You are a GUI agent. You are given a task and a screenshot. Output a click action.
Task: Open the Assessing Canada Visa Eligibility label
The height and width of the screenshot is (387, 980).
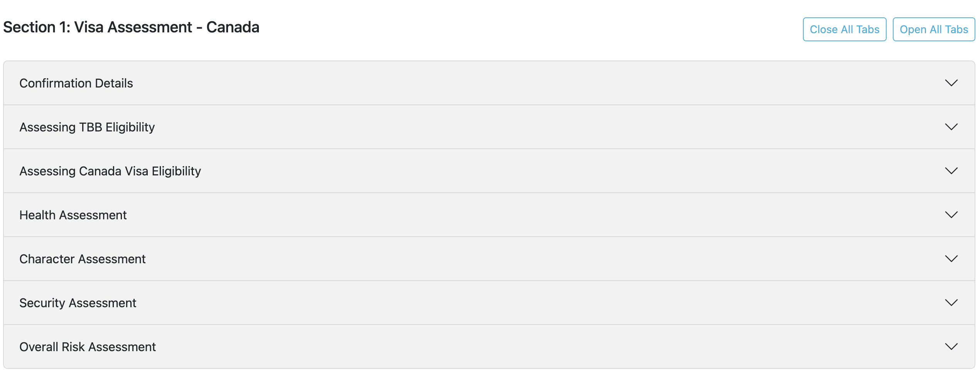click(110, 171)
